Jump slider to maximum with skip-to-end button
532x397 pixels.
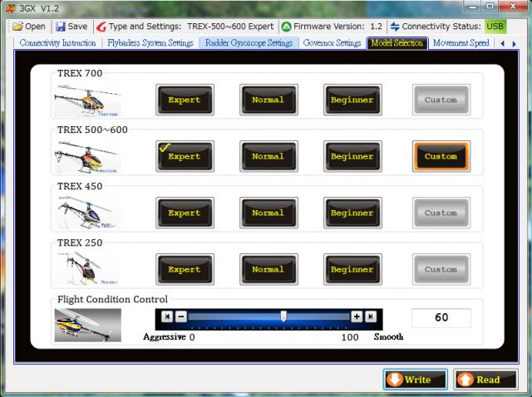pyautogui.click(x=371, y=316)
